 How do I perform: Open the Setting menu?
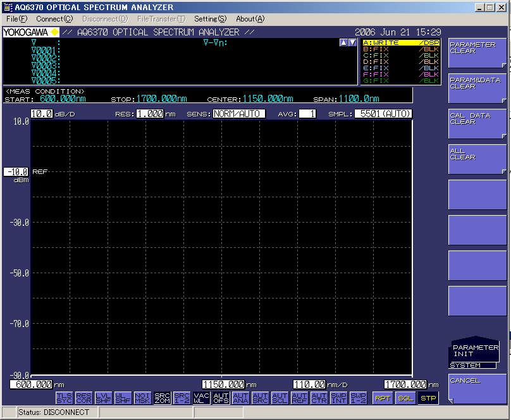(210, 19)
